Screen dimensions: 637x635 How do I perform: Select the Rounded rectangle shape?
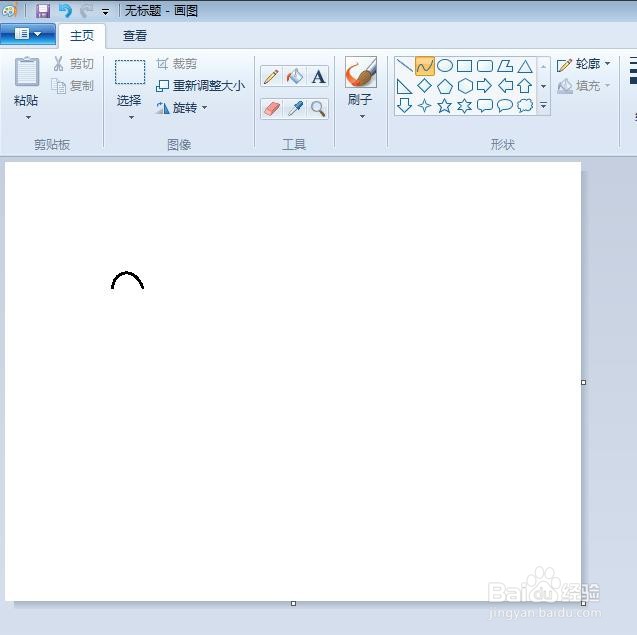tap(485, 66)
